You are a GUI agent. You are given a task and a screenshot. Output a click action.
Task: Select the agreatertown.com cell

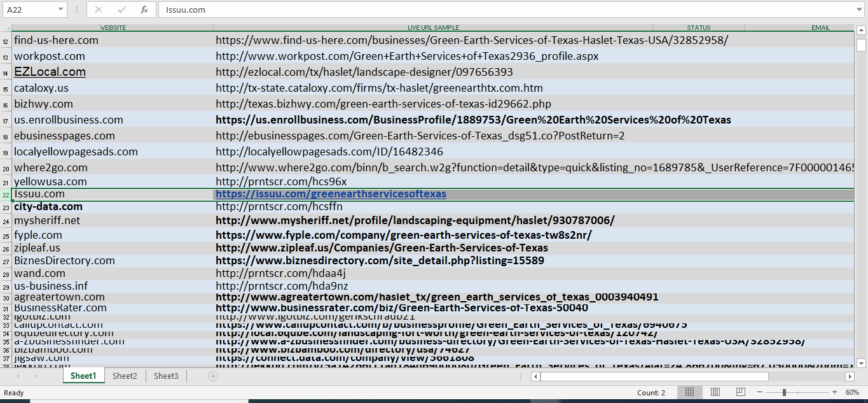tap(113, 297)
